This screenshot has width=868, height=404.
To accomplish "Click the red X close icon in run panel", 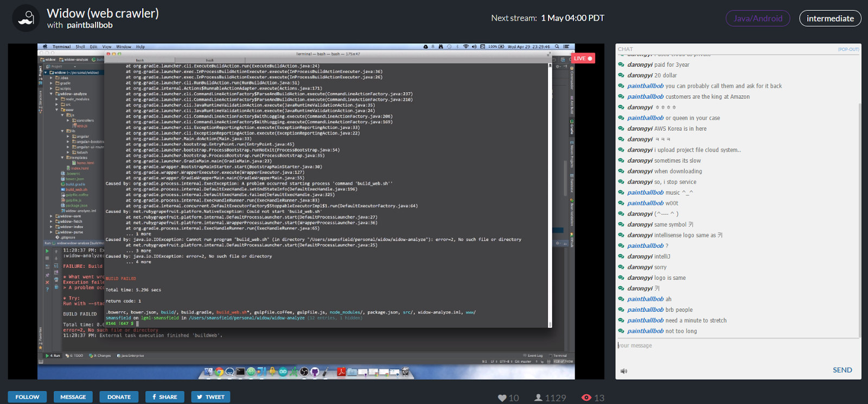I will click(47, 282).
